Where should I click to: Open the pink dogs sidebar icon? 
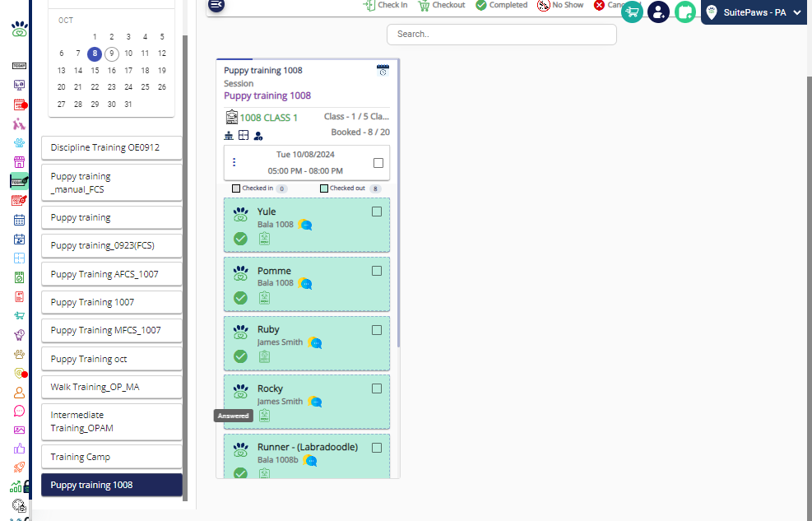click(x=19, y=123)
